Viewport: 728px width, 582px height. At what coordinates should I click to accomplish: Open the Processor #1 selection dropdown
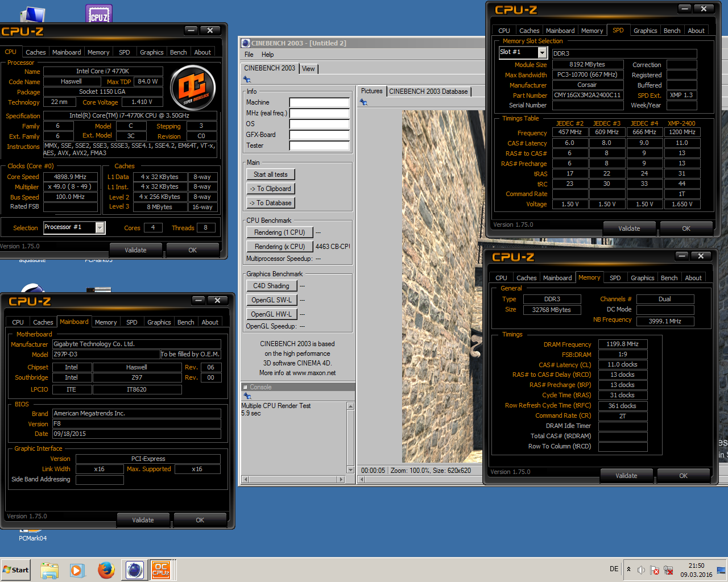point(100,228)
